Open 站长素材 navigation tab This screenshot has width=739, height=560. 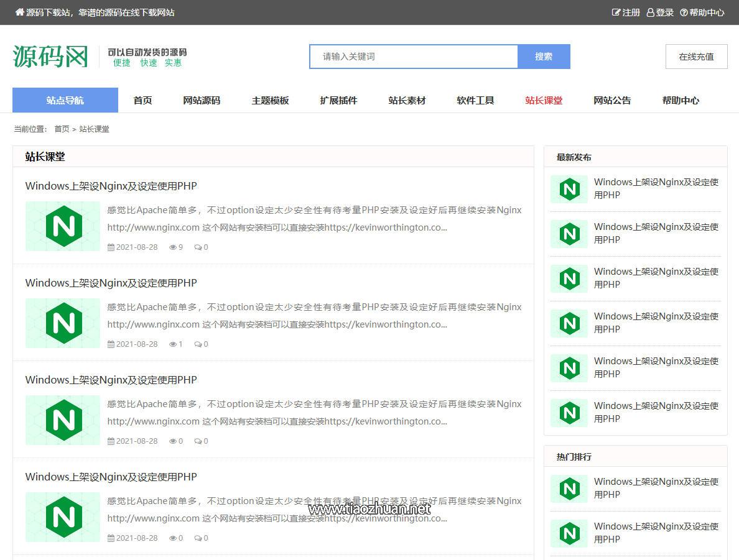[407, 100]
